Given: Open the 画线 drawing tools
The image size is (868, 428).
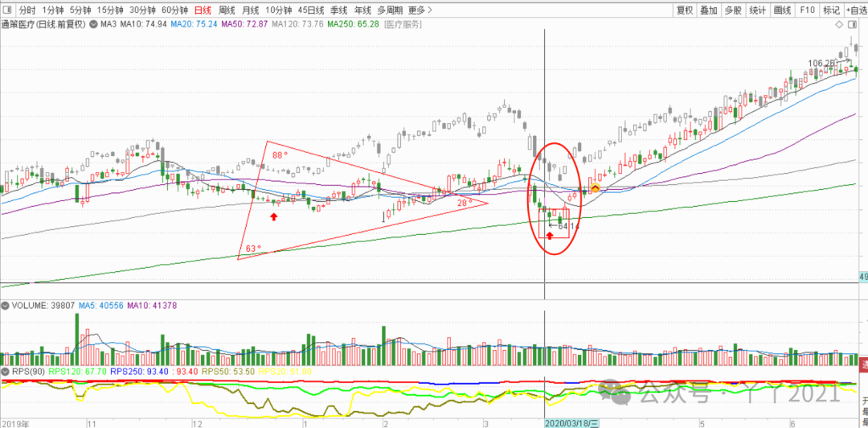Looking at the screenshot, I should tap(782, 10).
